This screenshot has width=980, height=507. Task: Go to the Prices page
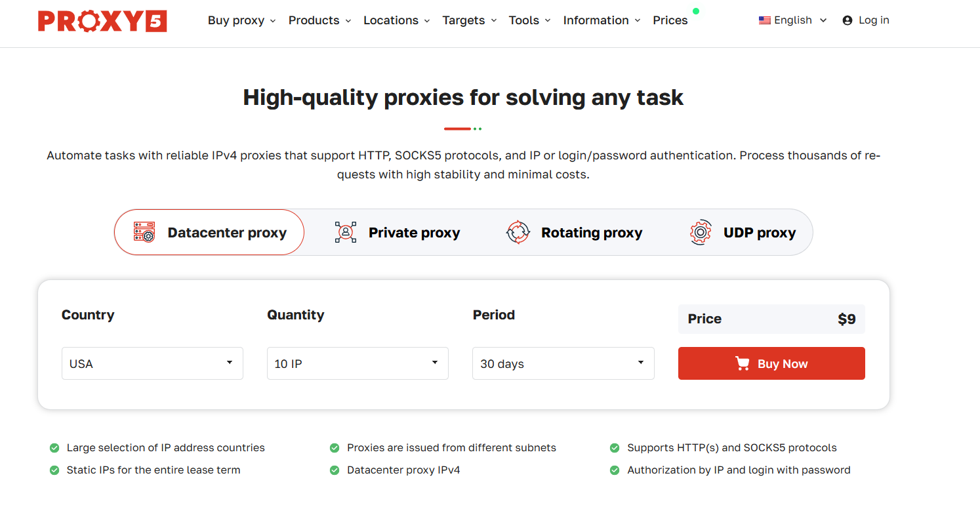tap(670, 20)
